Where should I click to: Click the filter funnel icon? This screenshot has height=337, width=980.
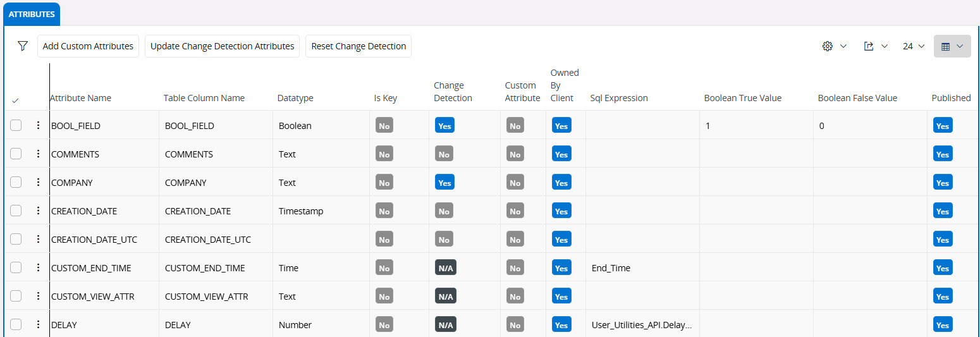[23, 46]
